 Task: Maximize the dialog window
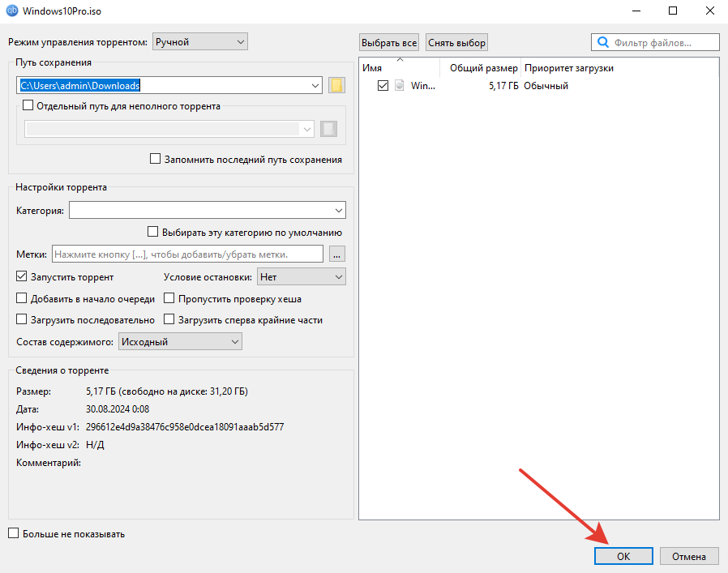point(673,11)
